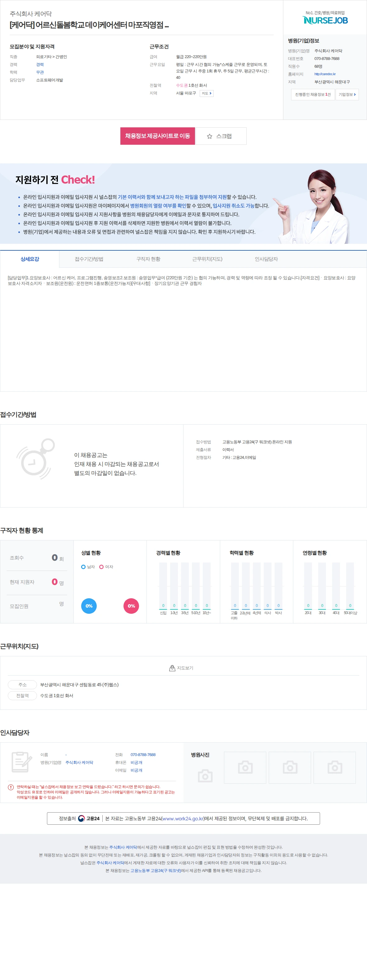Click phone number 070-8788-7688 in 인사담당자
Viewport: 367px width, 980px height.
pos(143,755)
